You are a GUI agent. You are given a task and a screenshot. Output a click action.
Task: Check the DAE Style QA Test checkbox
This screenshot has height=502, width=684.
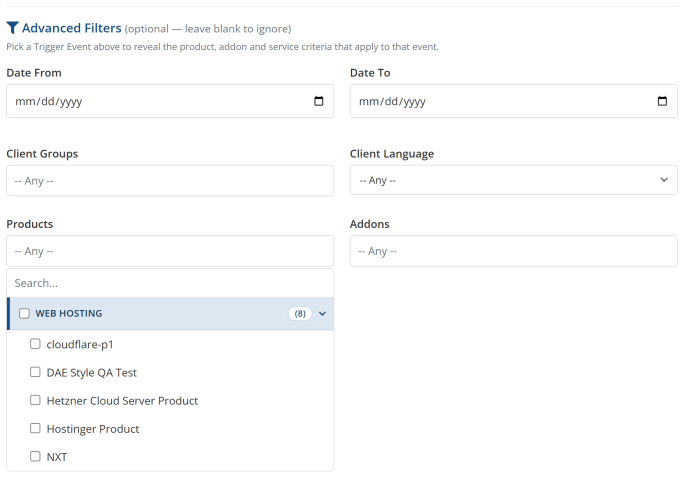click(35, 372)
